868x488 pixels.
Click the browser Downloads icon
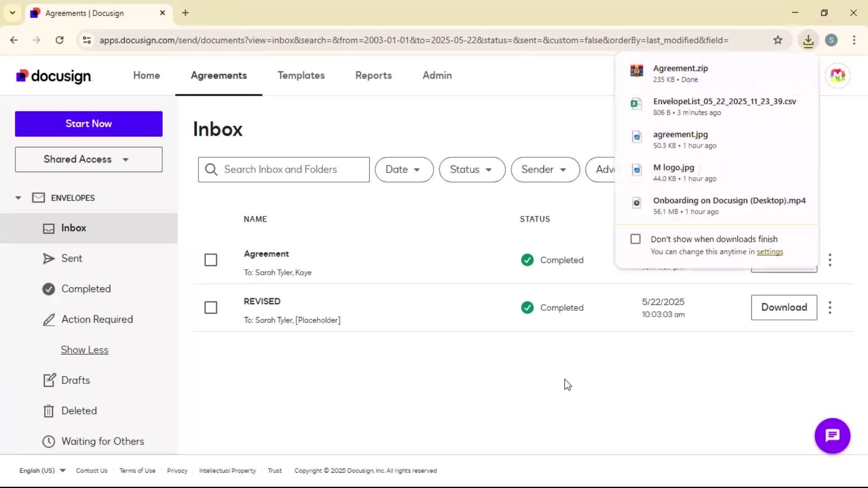click(x=808, y=40)
